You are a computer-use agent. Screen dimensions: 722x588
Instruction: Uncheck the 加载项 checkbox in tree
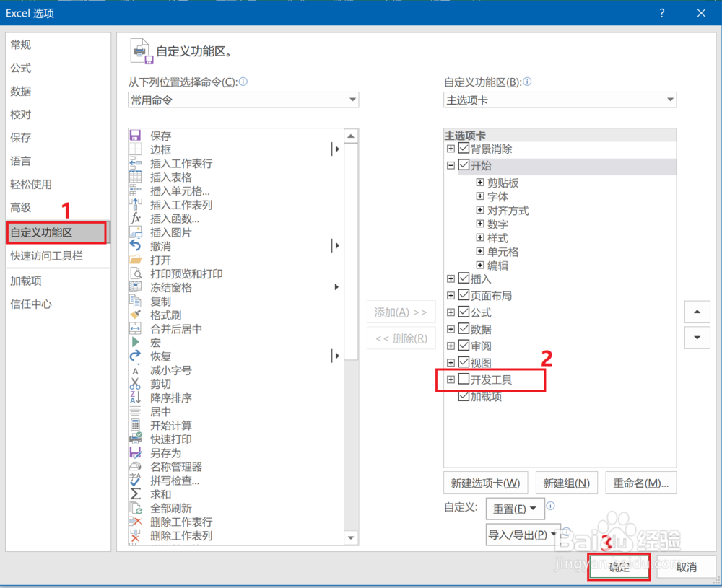coord(464,395)
